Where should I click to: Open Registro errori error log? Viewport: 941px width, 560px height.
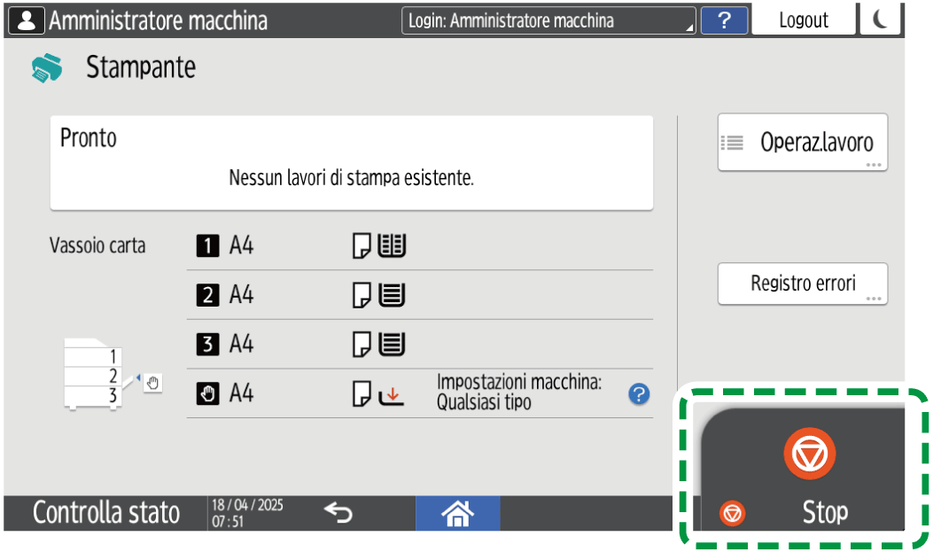click(x=803, y=284)
